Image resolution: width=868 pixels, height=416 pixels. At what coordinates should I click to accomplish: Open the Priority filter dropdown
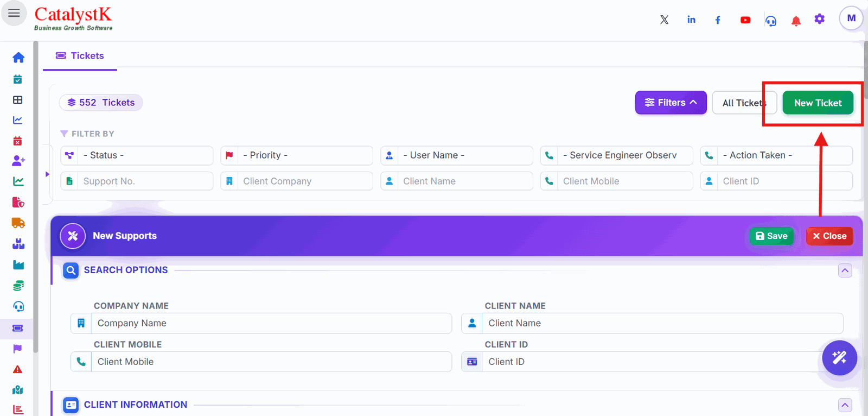(x=297, y=155)
